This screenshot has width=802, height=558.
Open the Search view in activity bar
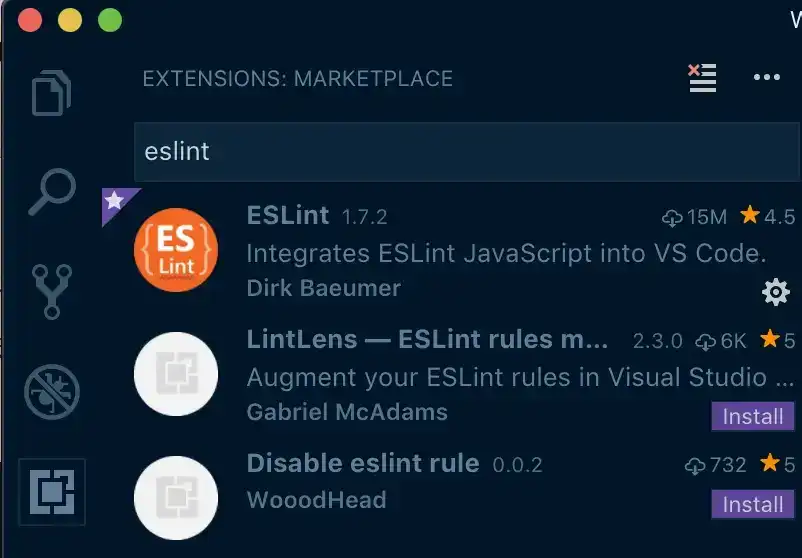click(52, 192)
